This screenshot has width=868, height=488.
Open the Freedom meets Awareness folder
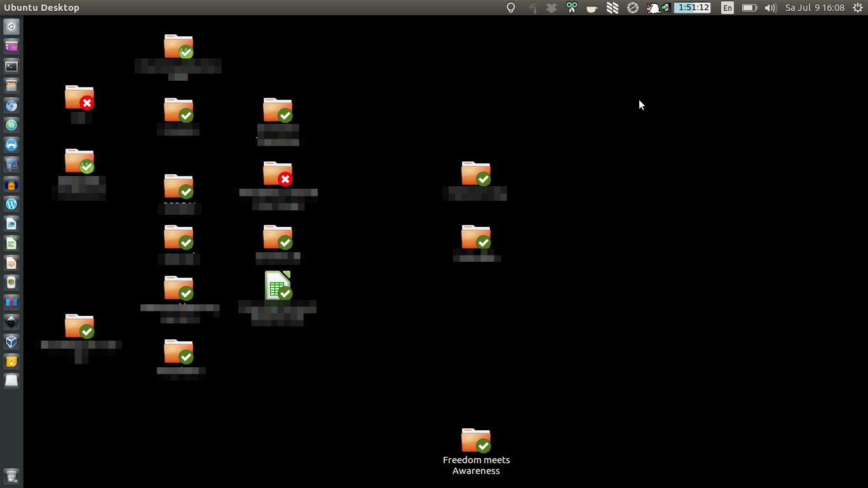click(476, 440)
